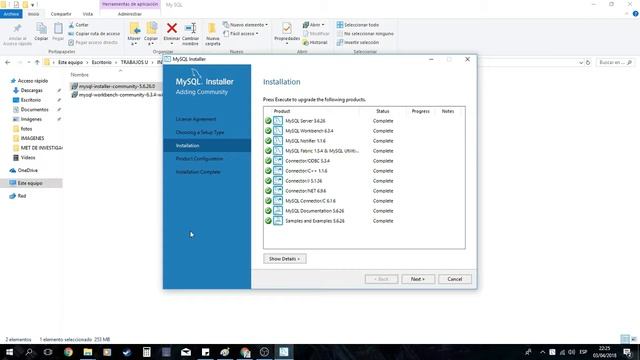640x360 pixels.
Task: Open the Administrar ribbon tab
Action: pyautogui.click(x=130, y=14)
